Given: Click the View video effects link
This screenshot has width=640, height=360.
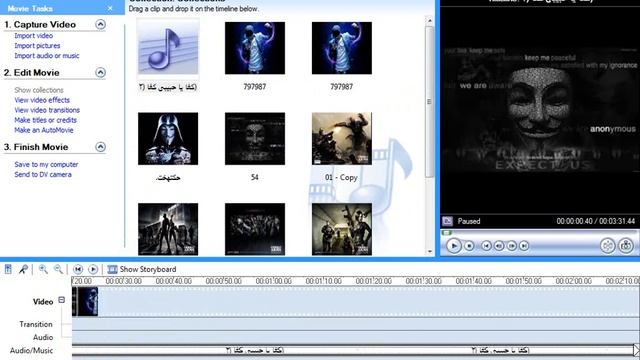Looking at the screenshot, I should click(42, 100).
